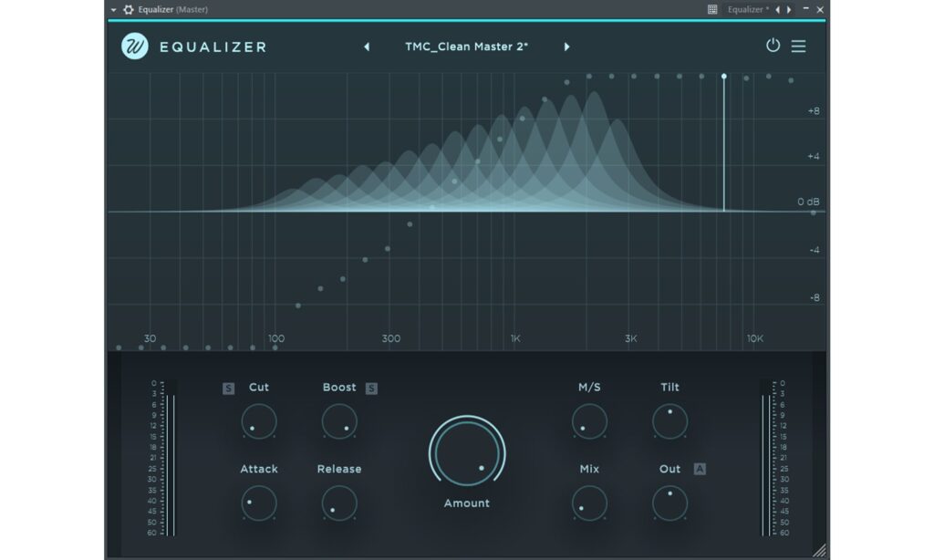934x560 pixels.
Task: Click the resize grip at bottom-right corner
Action: 820,551
